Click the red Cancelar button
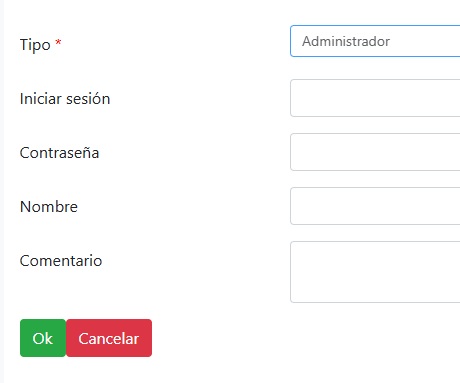Image resolution: width=460 pixels, height=383 pixels. click(x=109, y=338)
